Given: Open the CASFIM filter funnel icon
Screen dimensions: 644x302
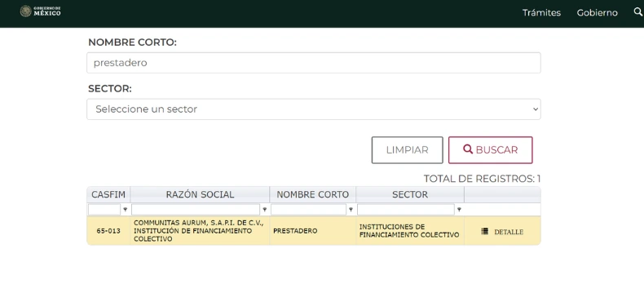Looking at the screenshot, I should pyautogui.click(x=125, y=210).
